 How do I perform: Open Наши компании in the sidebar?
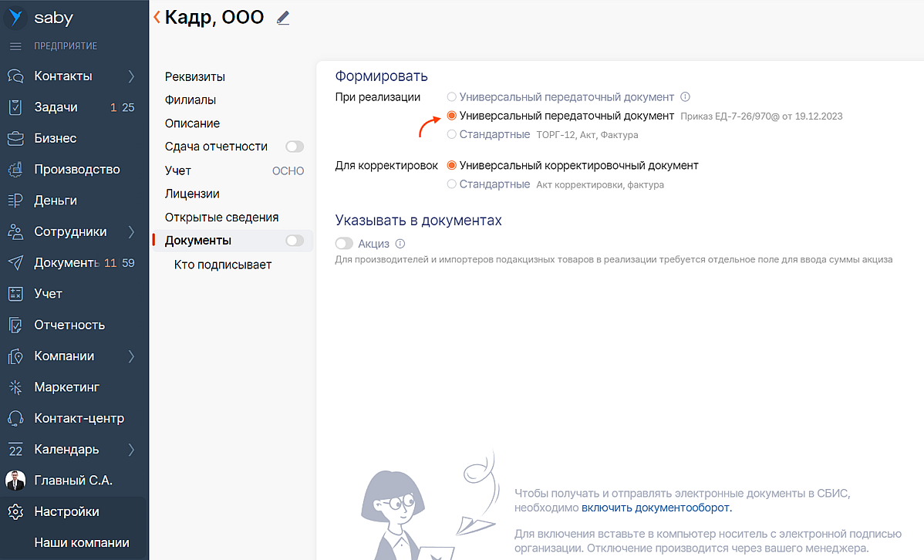coord(82,542)
